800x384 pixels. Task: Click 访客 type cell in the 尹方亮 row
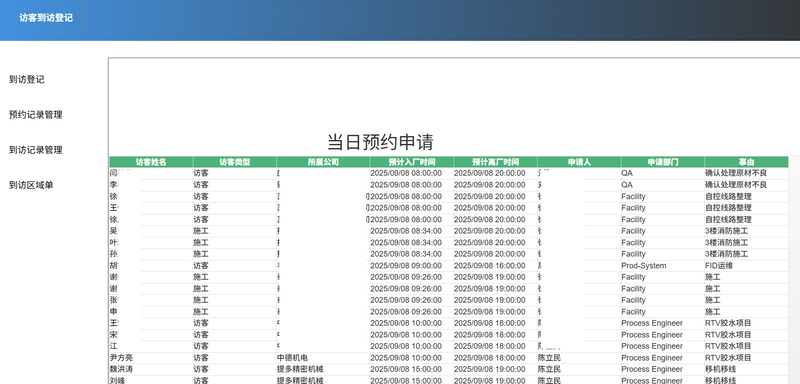[x=201, y=358]
